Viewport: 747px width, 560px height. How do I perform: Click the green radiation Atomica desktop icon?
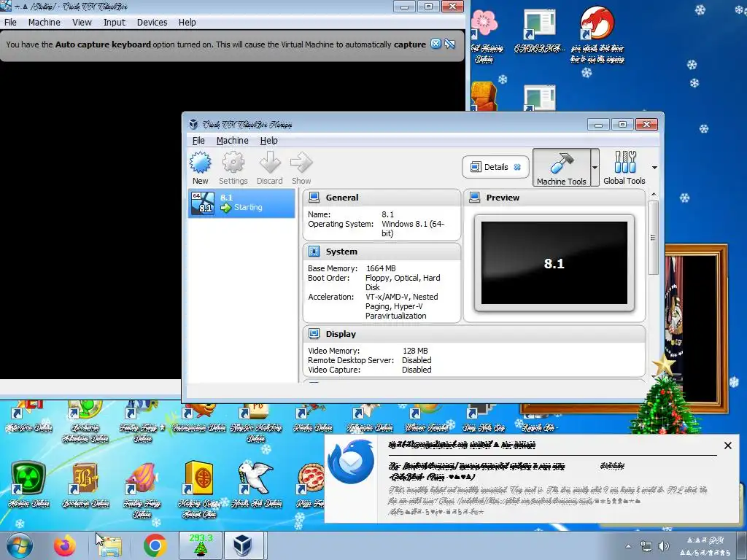(28, 478)
